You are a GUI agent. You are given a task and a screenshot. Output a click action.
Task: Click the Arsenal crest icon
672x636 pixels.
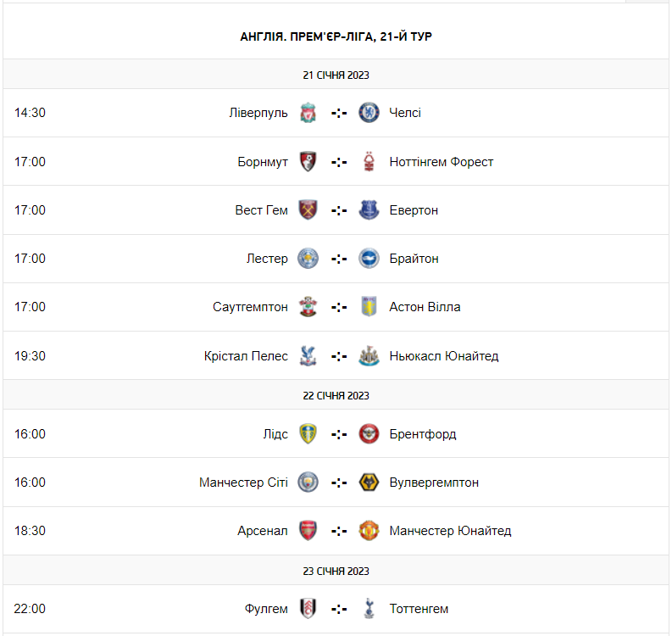[x=308, y=531]
